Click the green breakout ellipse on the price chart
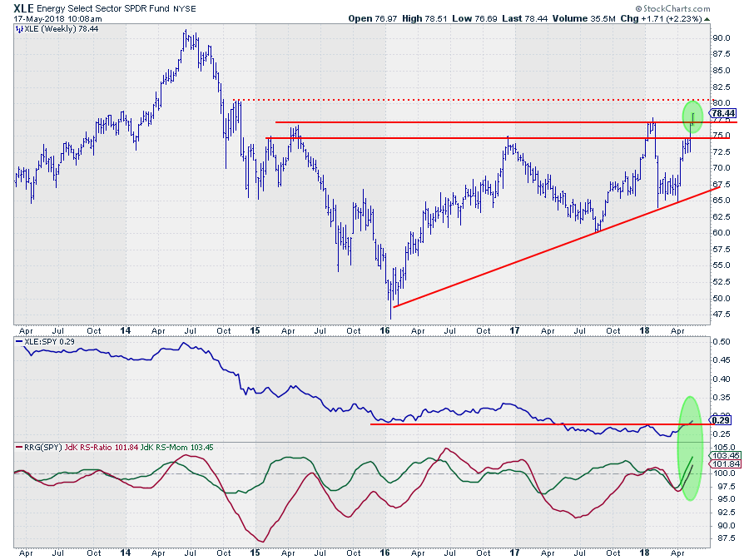The image size is (749, 560). [x=692, y=116]
